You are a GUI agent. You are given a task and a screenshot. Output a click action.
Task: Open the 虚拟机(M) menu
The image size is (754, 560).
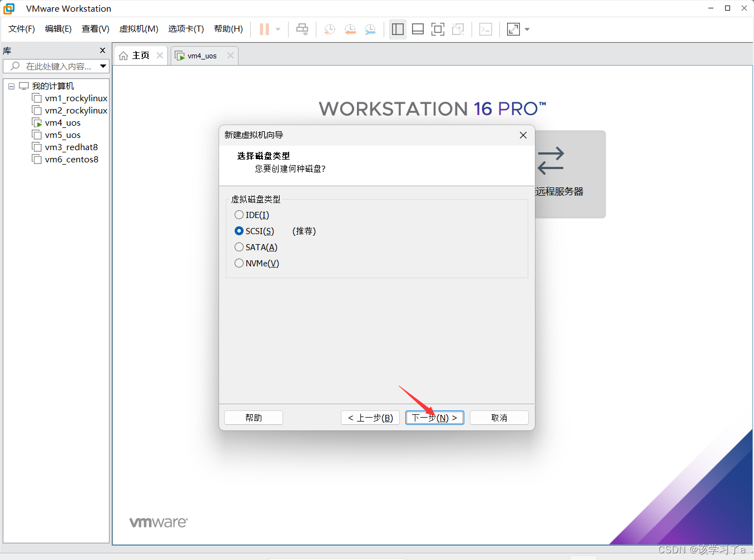click(x=139, y=29)
